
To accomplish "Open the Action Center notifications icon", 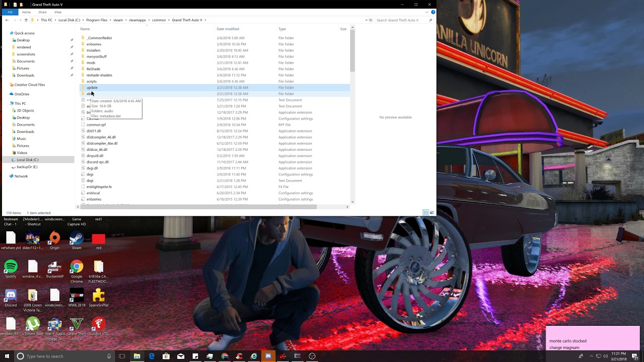I will point(635,356).
